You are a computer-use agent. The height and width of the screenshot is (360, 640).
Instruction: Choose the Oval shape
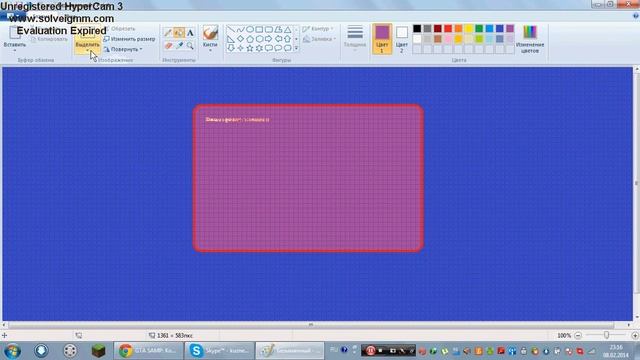[x=249, y=30]
